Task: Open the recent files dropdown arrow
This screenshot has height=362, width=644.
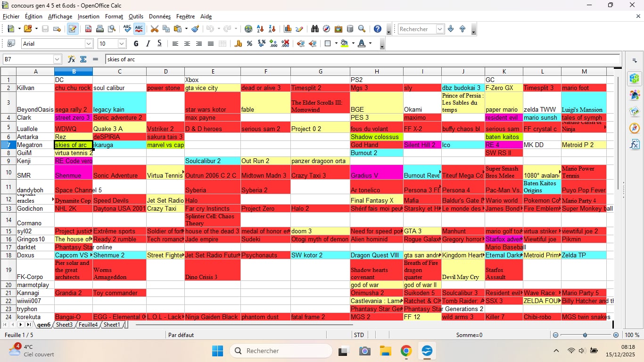Action: click(x=36, y=29)
